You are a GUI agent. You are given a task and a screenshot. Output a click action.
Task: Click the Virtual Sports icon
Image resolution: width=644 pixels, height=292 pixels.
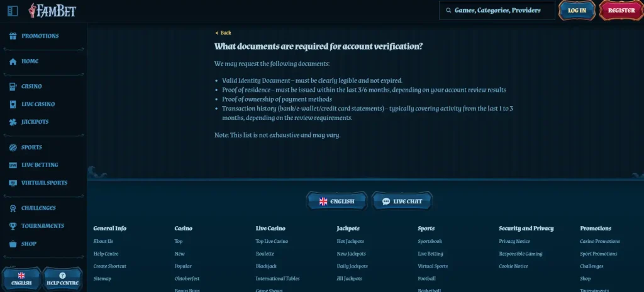pyautogui.click(x=13, y=183)
